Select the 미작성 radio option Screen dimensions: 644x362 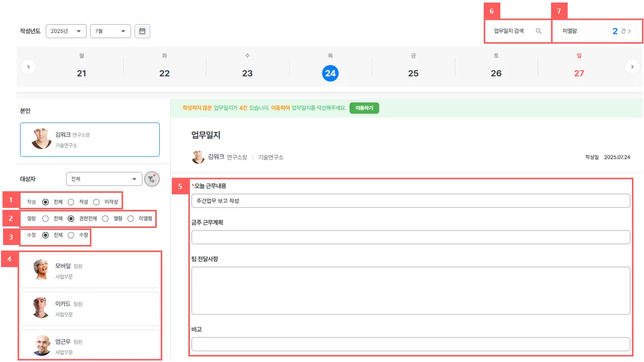point(96,202)
